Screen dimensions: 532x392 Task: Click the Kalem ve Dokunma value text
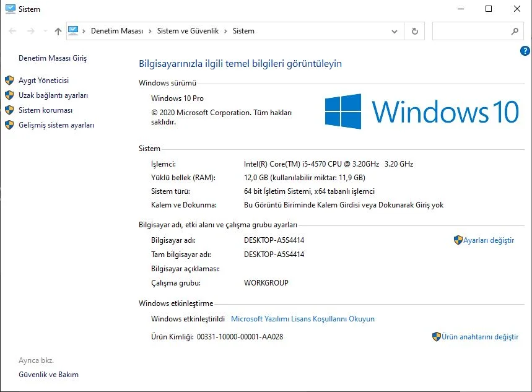pyautogui.click(x=344, y=205)
